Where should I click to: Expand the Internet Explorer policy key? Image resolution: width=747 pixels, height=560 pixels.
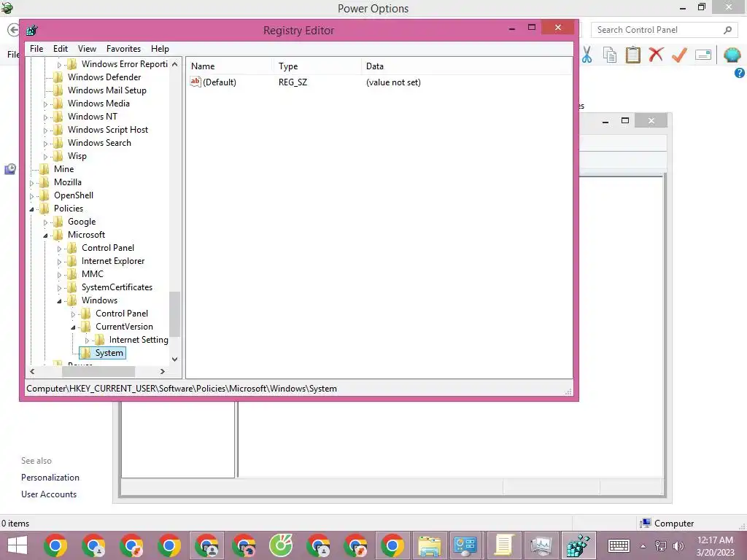[x=59, y=262]
